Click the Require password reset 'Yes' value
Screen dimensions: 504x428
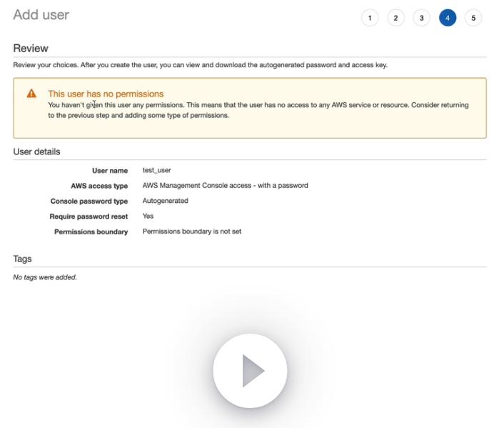coord(148,216)
